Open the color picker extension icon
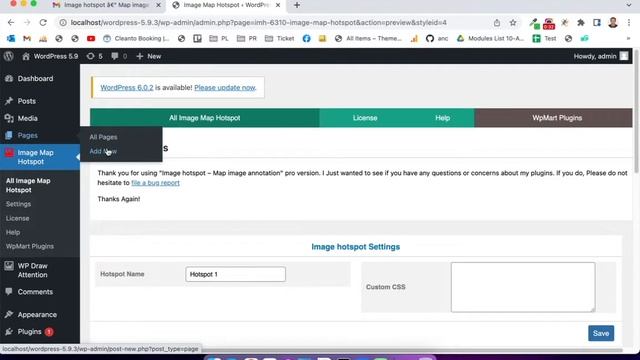The image size is (640, 360). [x=534, y=23]
